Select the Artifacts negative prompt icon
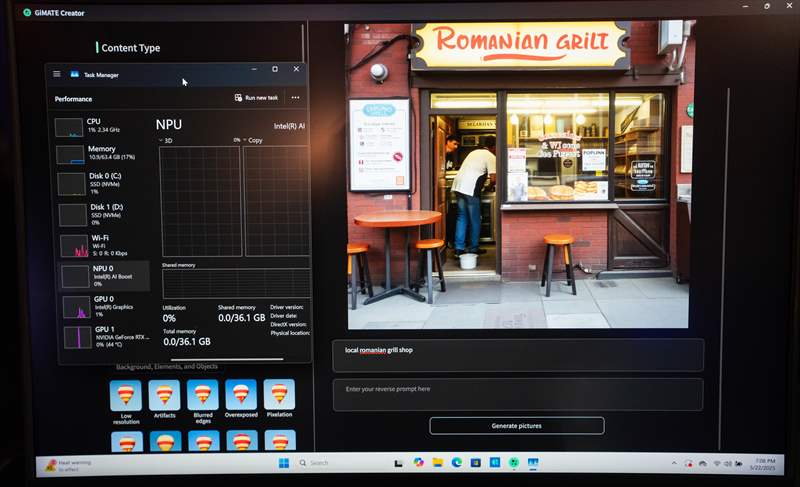800x487 pixels. [x=164, y=395]
